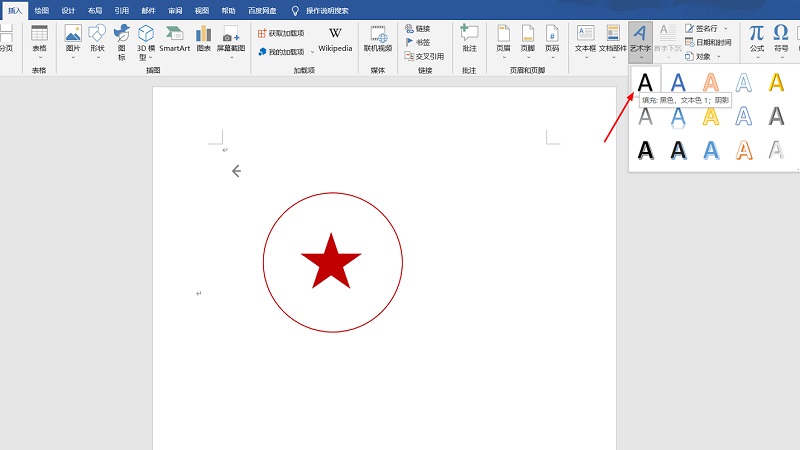Choose the gold yellow WordArt style

(x=776, y=82)
